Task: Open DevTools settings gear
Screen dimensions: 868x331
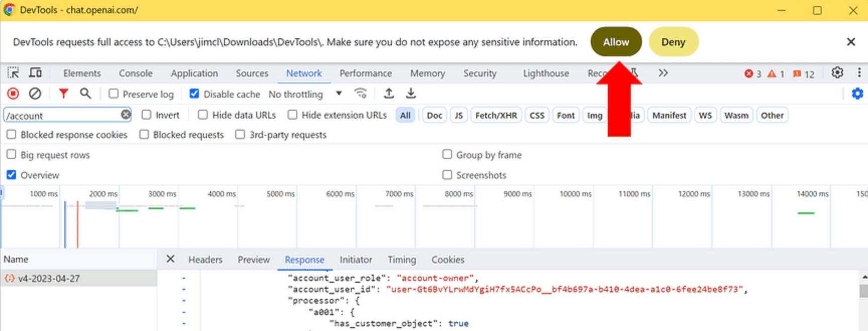Action: point(837,73)
